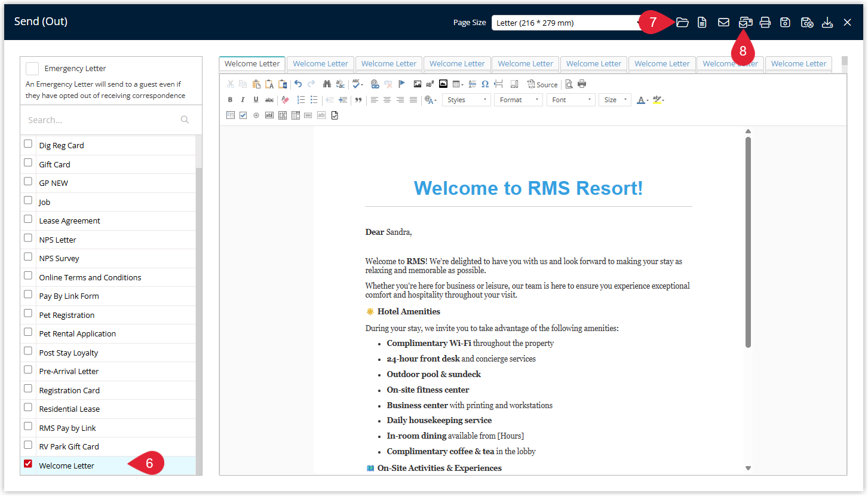Insert a radio button form element
Image resolution: width=868 pixels, height=496 pixels.
[256, 115]
